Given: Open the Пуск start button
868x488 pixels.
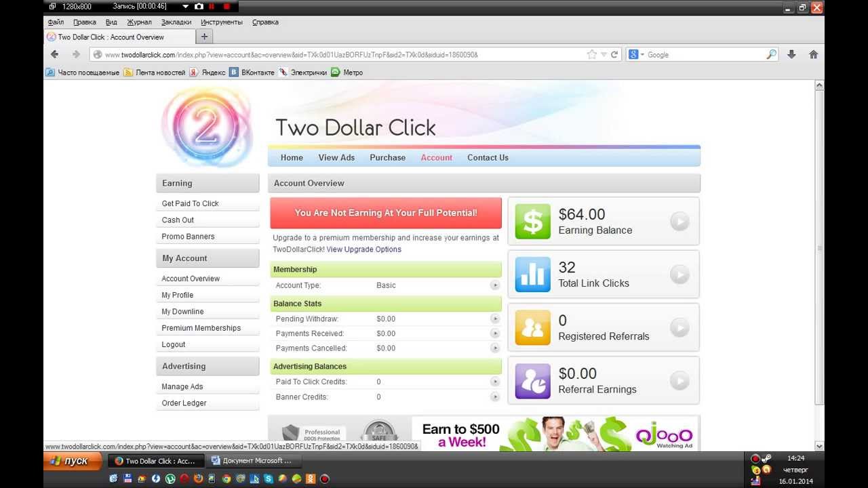Looking at the screenshot, I should point(73,461).
